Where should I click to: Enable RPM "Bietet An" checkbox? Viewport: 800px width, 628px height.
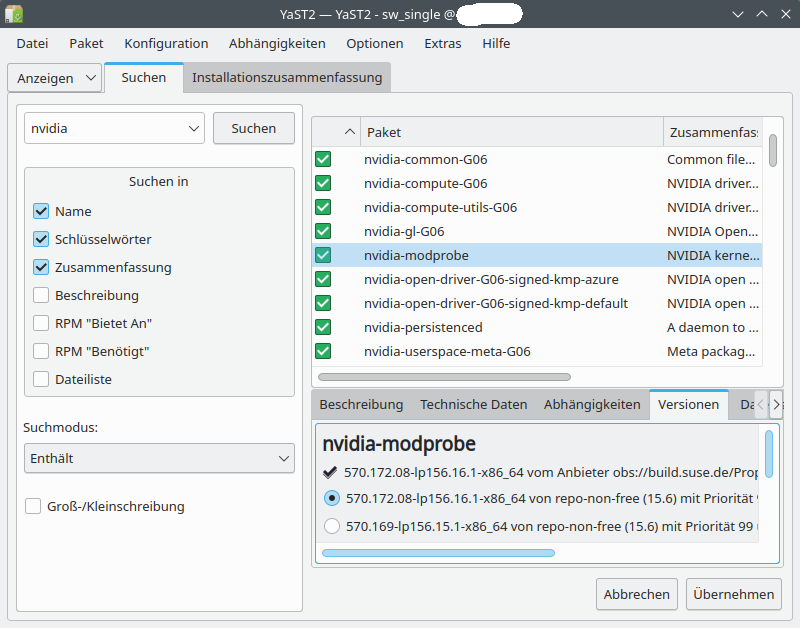tap(41, 323)
